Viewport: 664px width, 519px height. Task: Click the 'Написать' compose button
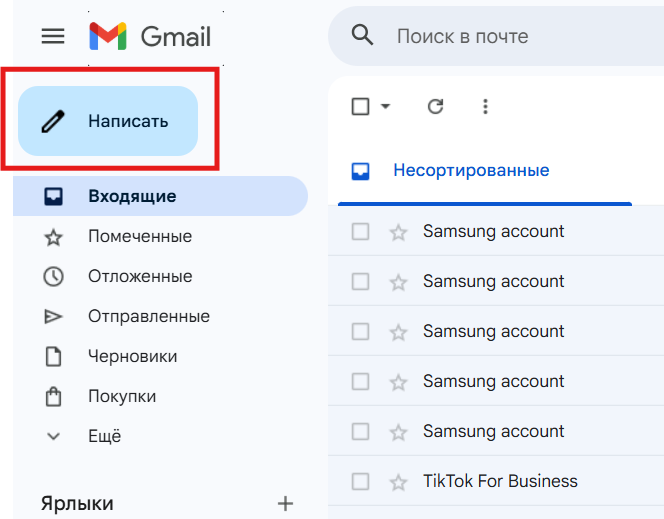108,121
